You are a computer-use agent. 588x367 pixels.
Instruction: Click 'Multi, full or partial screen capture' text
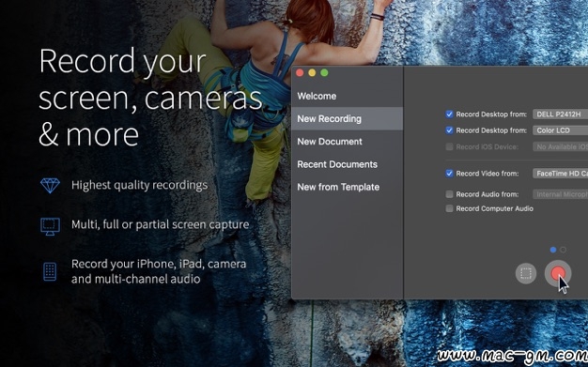point(160,224)
